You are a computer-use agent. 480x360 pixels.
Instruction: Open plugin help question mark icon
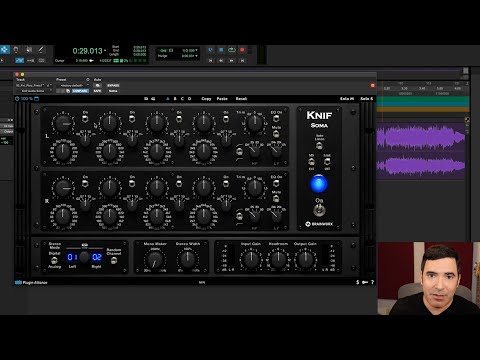coord(372,282)
